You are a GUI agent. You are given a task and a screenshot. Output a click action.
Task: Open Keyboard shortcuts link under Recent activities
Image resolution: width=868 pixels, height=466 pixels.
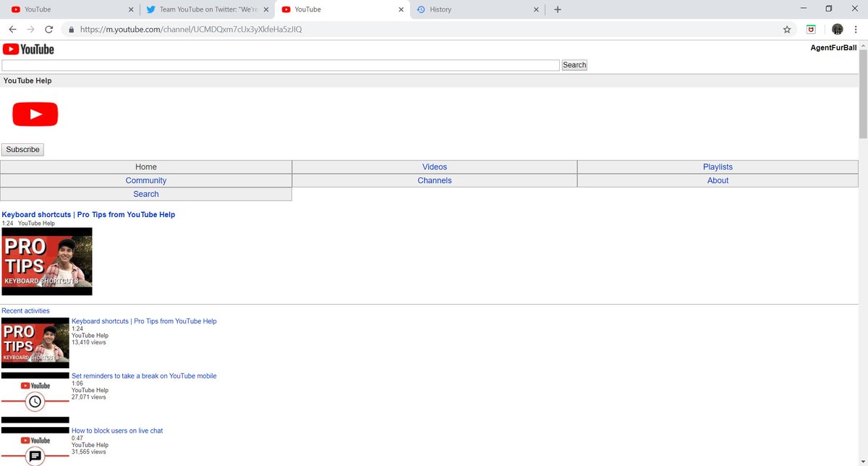(144, 321)
